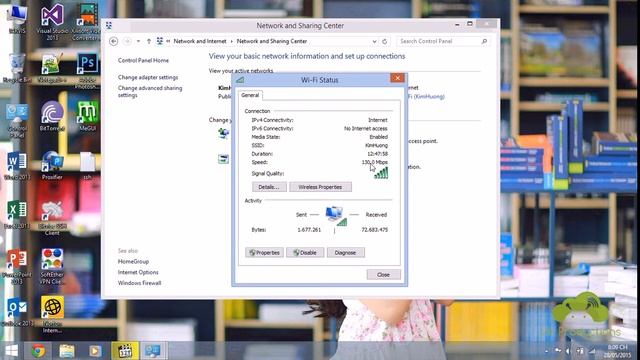
Task: Click the SSID value KimHuong
Action: click(x=376, y=145)
